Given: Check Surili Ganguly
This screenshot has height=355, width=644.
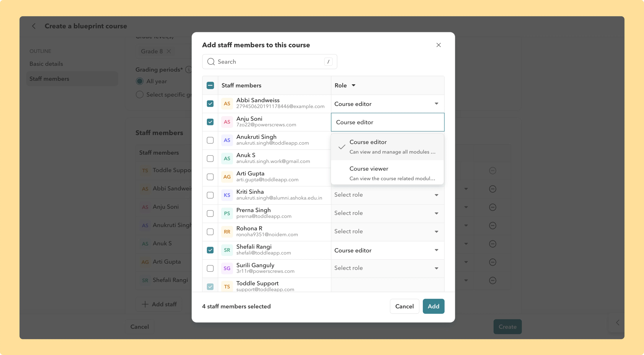Looking at the screenshot, I should click(x=210, y=268).
